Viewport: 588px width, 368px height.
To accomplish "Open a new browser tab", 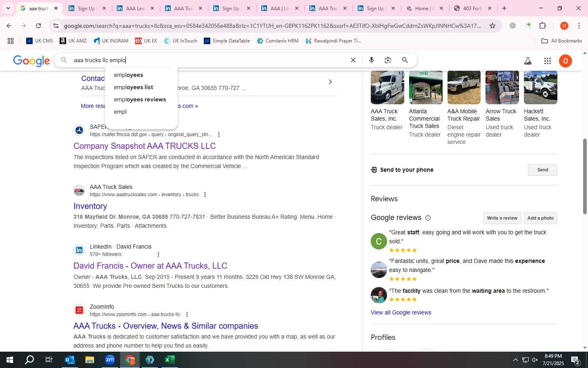I will tap(504, 8).
